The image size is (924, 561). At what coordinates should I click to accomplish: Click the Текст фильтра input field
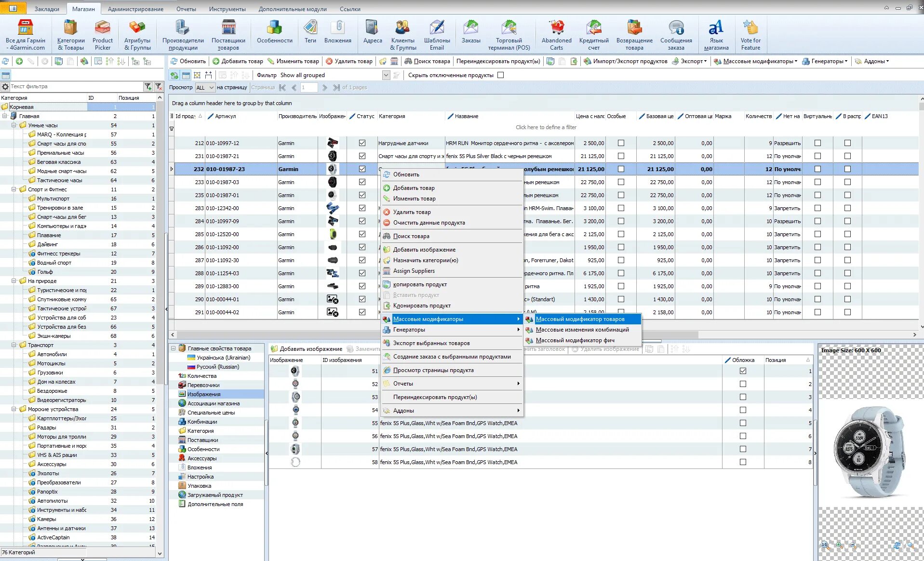(76, 87)
